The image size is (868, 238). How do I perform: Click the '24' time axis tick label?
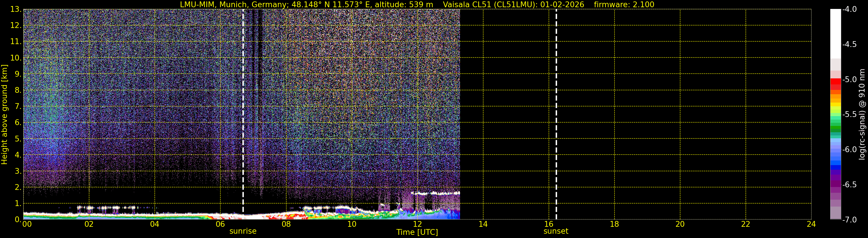(x=811, y=224)
